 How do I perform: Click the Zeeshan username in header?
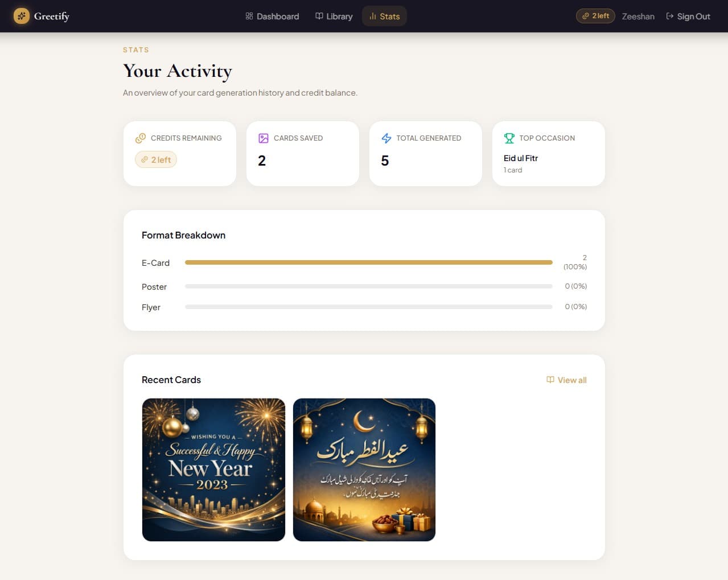pos(638,17)
